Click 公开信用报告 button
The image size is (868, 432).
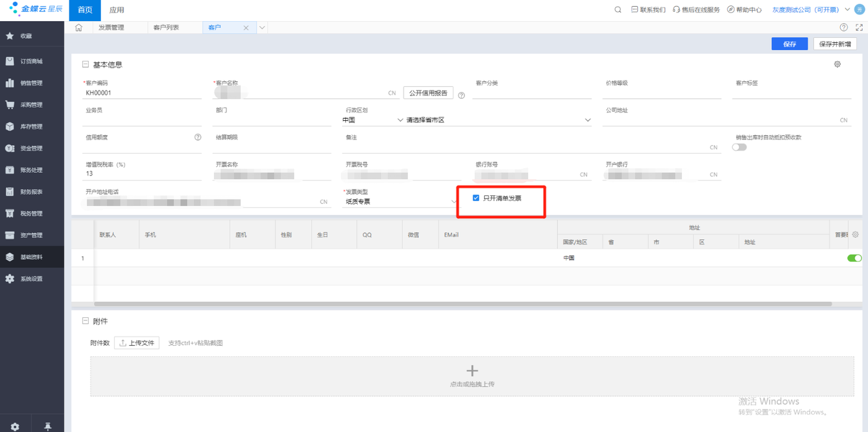(428, 93)
